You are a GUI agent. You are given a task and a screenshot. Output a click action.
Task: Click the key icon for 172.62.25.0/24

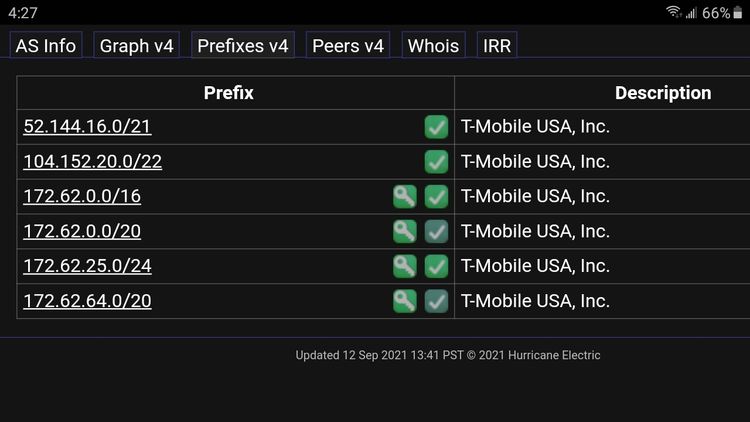[405, 266]
